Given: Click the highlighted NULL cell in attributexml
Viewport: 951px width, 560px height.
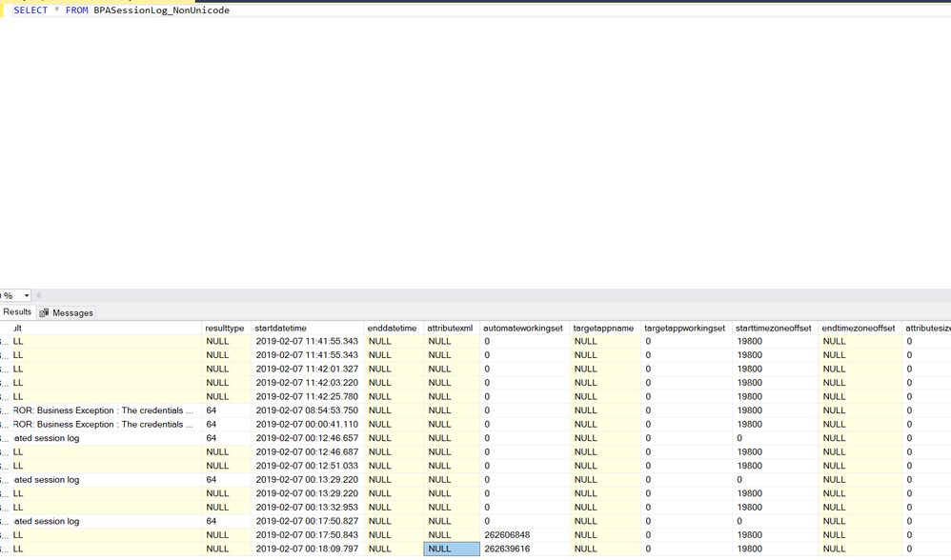Looking at the screenshot, I should click(451, 549).
